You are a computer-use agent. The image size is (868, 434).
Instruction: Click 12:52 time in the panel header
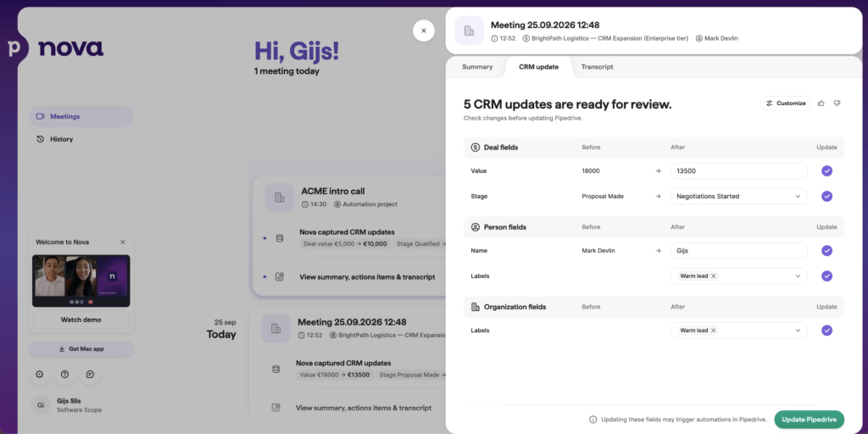504,38
